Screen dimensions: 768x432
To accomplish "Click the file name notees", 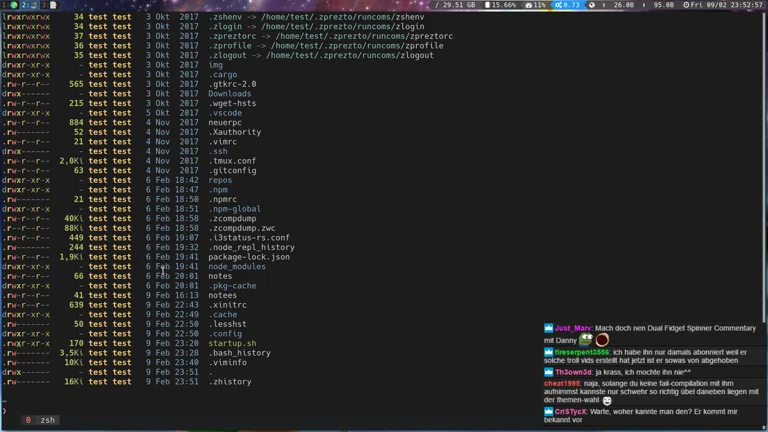I will click(222, 295).
